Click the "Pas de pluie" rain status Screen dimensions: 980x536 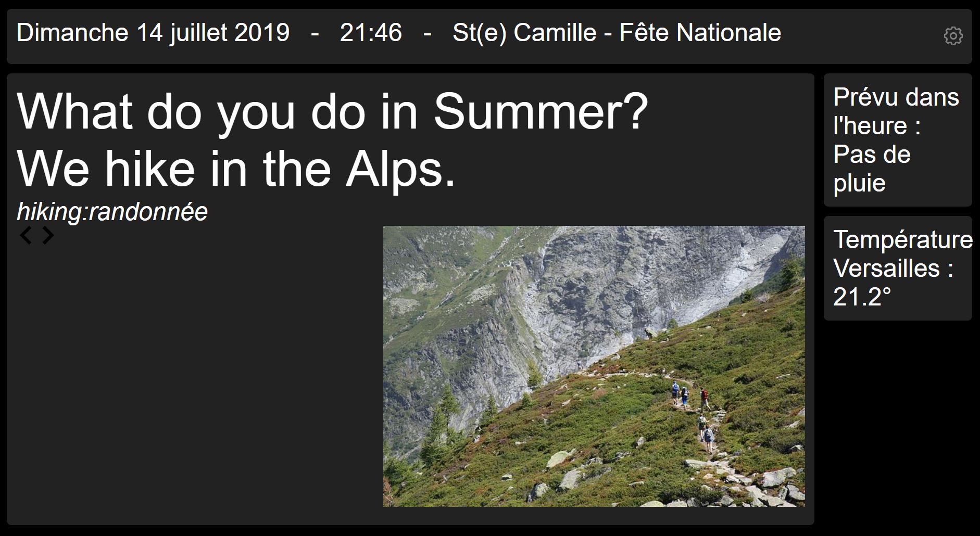click(872, 169)
